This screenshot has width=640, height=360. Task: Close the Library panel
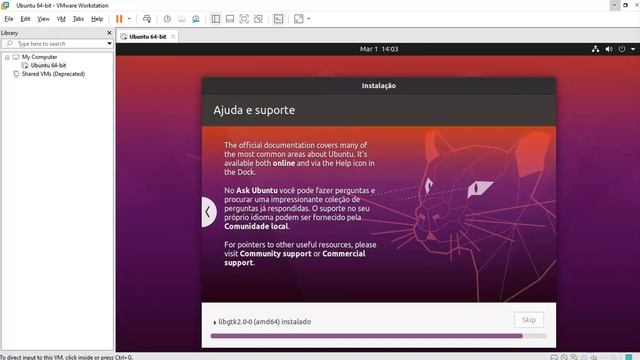coord(109,33)
